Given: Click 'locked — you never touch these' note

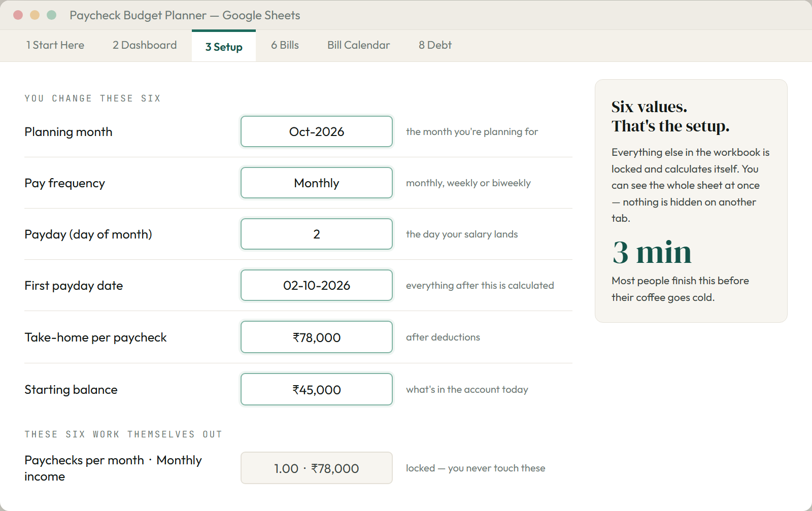Looking at the screenshot, I should click(x=476, y=468).
